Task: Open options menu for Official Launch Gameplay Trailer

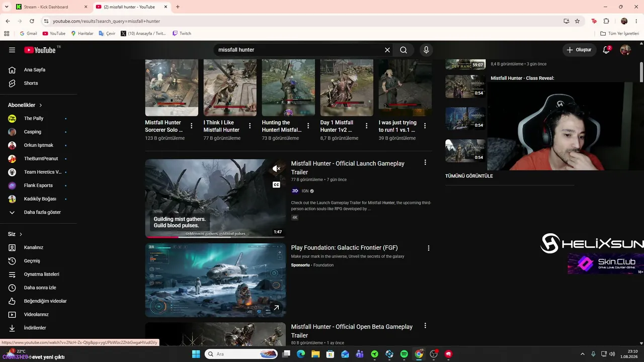Action: click(x=425, y=162)
